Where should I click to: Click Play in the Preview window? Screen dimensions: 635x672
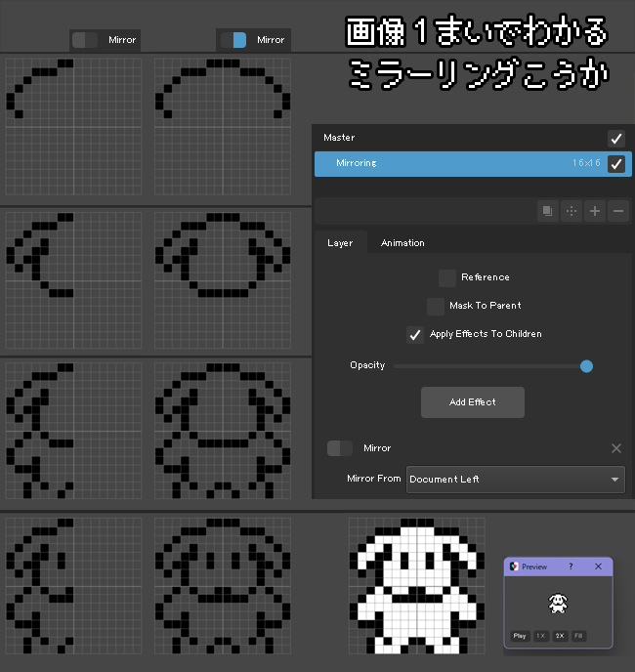520,636
